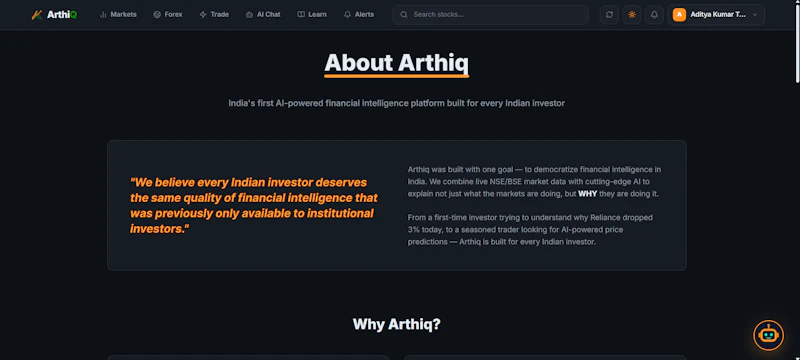Click the India's first AI-powered tagline
Image resolution: width=800 pixels, height=360 pixels.
[x=396, y=103]
